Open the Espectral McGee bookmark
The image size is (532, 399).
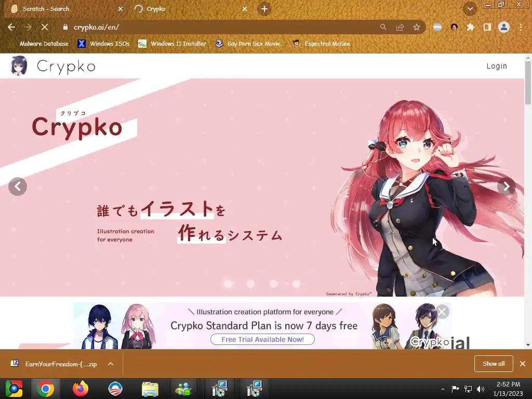point(321,44)
